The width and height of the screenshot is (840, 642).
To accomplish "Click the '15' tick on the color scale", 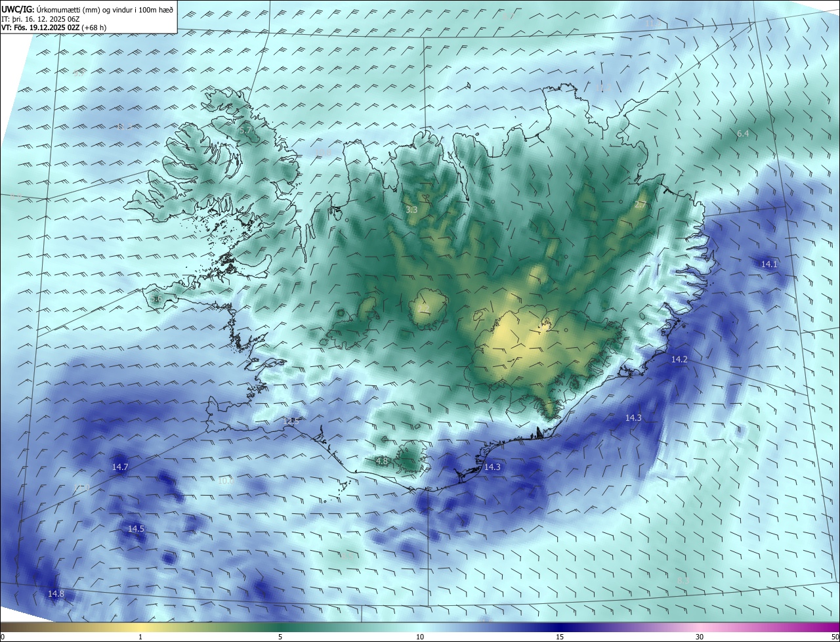I will click(x=560, y=637).
